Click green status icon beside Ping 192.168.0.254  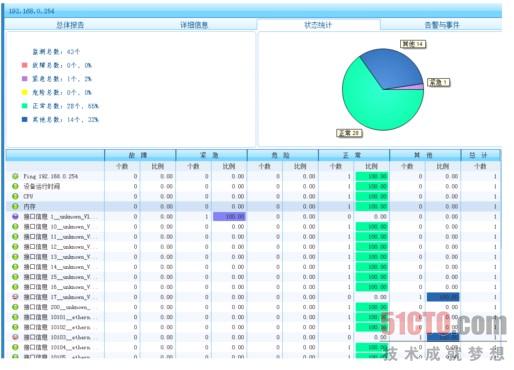pyautogui.click(x=15, y=176)
